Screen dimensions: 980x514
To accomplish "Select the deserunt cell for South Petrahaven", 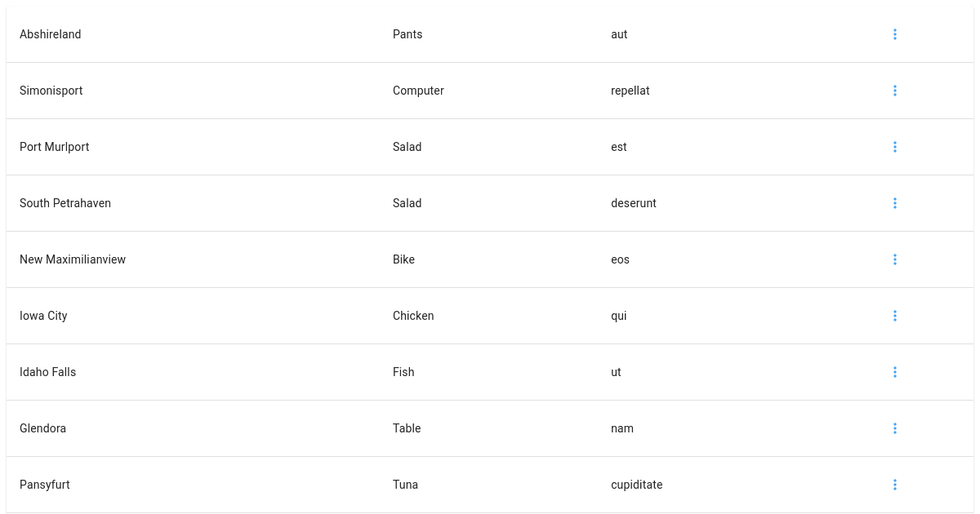I will point(634,203).
